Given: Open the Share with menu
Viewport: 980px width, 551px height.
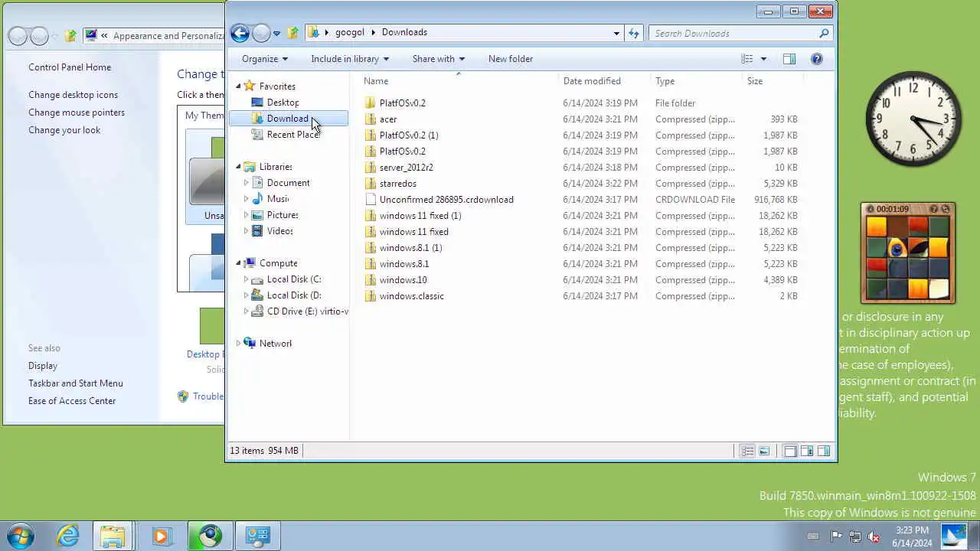Looking at the screenshot, I should click(x=439, y=59).
